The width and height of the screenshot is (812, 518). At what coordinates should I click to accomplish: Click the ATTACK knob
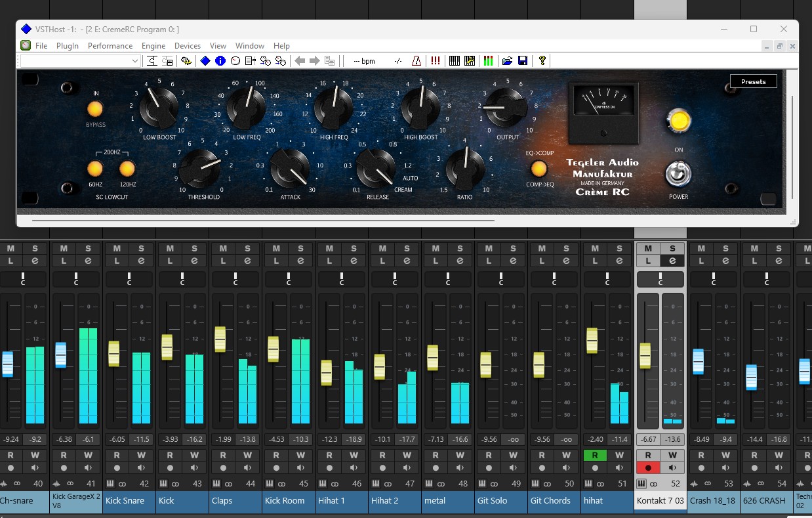tap(290, 168)
